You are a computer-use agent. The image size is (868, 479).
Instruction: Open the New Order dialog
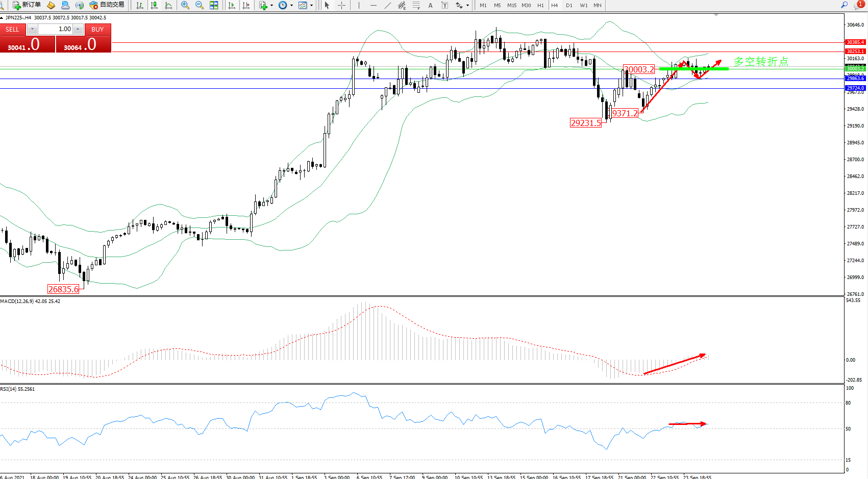point(27,5)
